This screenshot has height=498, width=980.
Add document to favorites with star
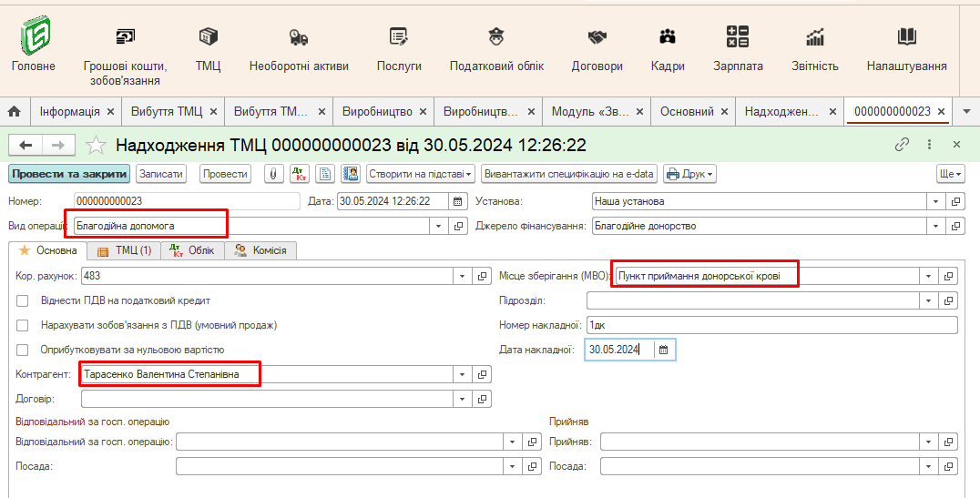pyautogui.click(x=96, y=145)
